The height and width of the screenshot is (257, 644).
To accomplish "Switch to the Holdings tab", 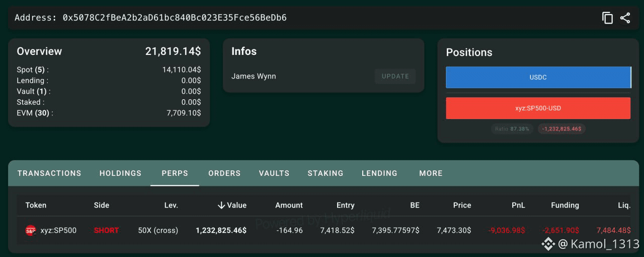I will point(120,173).
